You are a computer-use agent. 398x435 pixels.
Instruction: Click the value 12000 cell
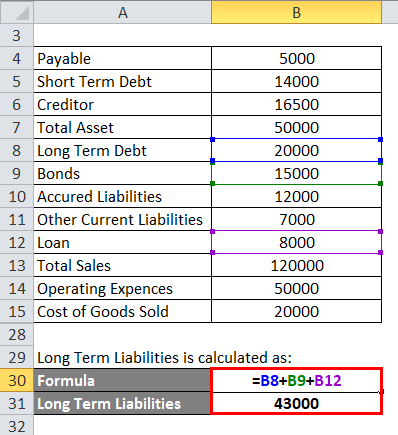pos(296,196)
